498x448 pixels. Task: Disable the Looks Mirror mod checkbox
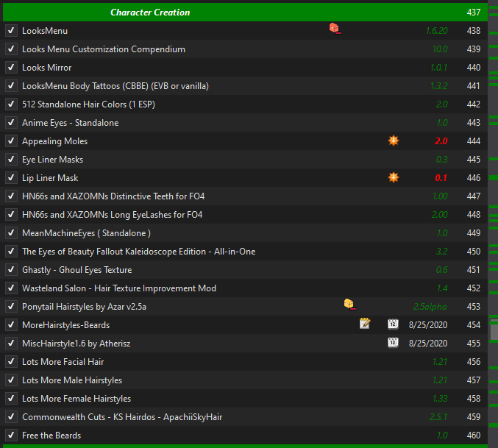[x=11, y=68]
